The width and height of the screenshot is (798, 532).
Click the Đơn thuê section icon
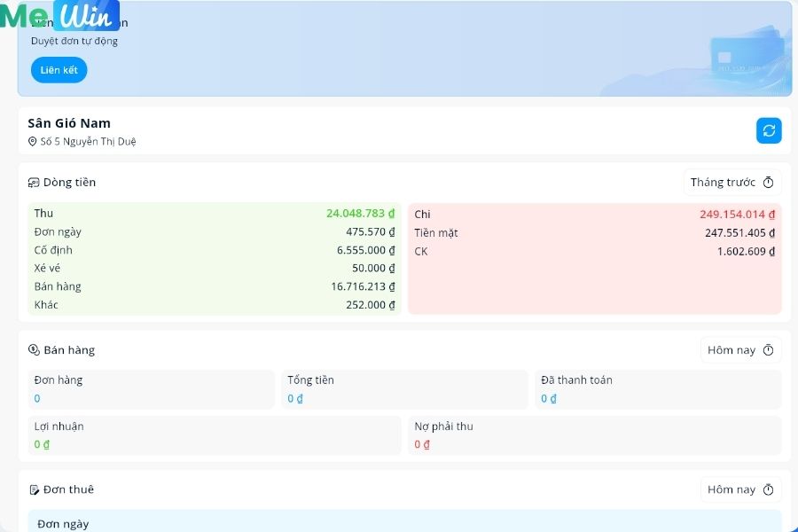click(34, 490)
